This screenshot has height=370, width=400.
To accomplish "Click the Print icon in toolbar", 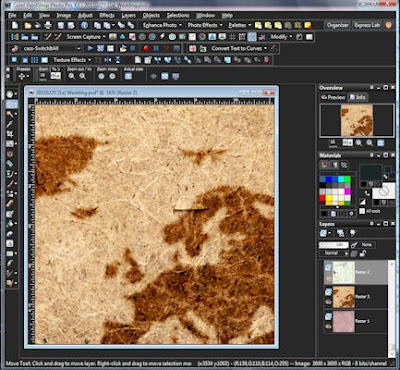I will click(48, 25).
